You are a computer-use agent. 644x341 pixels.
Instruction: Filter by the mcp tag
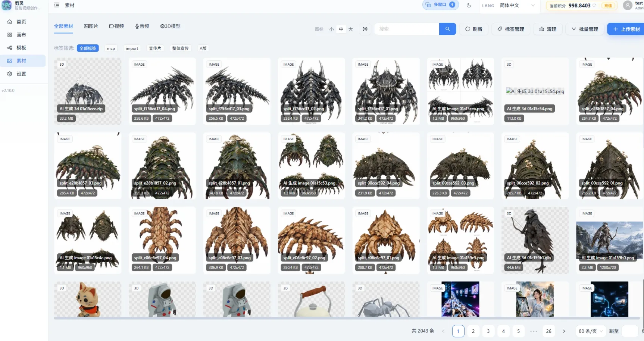click(x=111, y=48)
